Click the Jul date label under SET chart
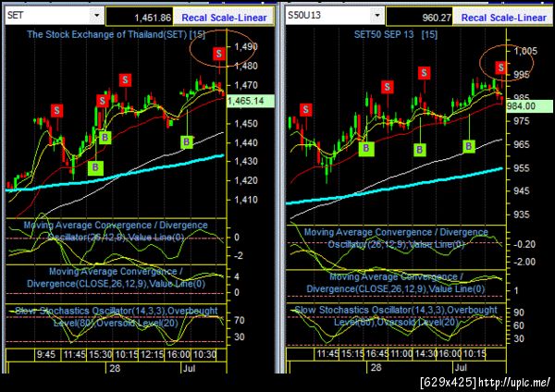This screenshot has width=555, height=392. tap(190, 368)
